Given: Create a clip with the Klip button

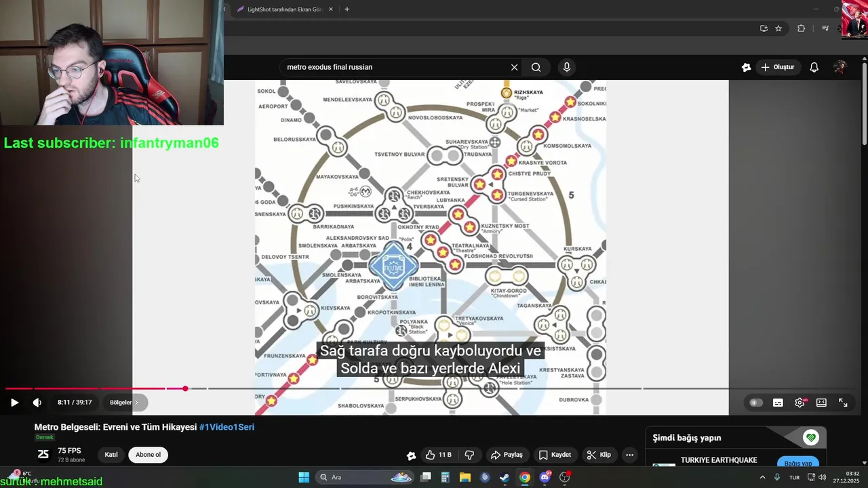Looking at the screenshot, I should (x=599, y=455).
